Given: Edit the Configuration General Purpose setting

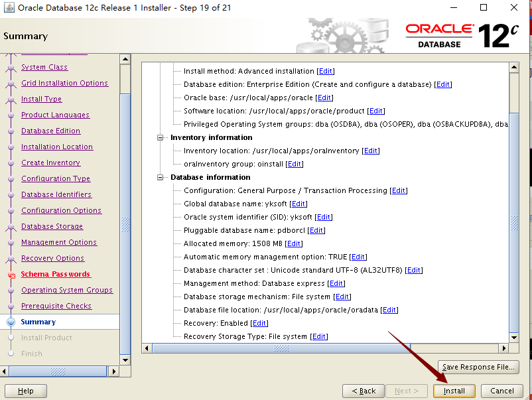Looking at the screenshot, I should point(398,190).
